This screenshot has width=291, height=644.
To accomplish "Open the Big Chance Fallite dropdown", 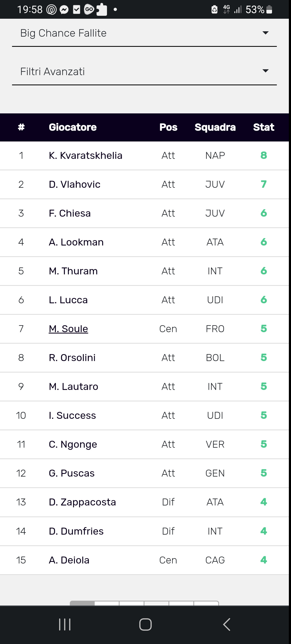I will [144, 33].
